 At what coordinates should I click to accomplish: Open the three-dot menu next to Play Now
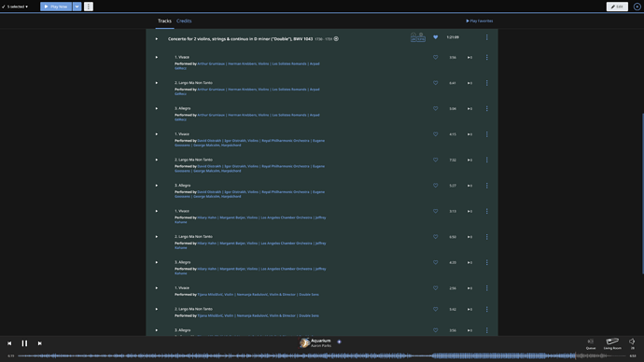click(x=89, y=7)
